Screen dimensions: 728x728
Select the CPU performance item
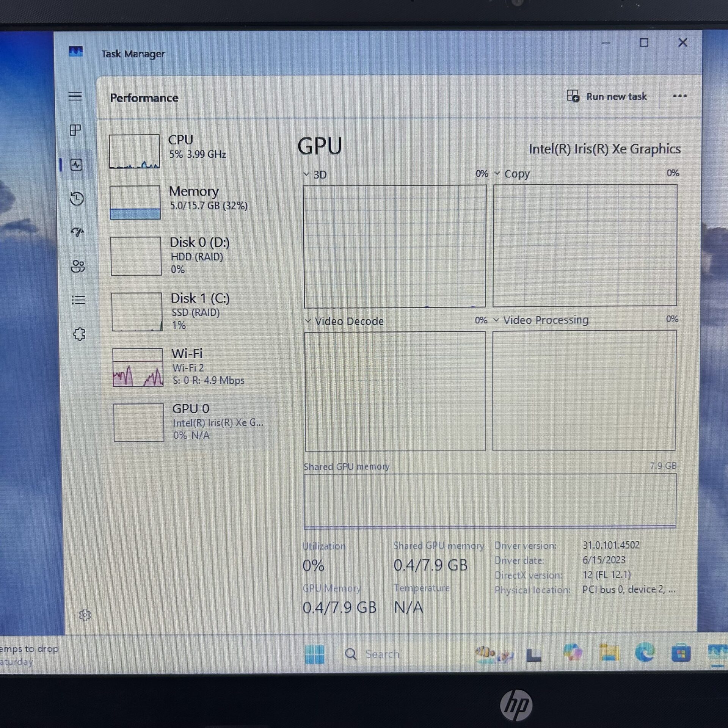click(x=190, y=151)
